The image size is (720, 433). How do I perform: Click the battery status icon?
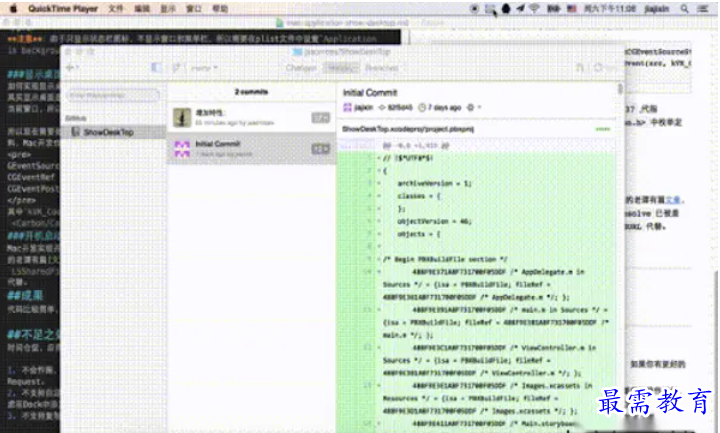pyautogui.click(x=553, y=9)
